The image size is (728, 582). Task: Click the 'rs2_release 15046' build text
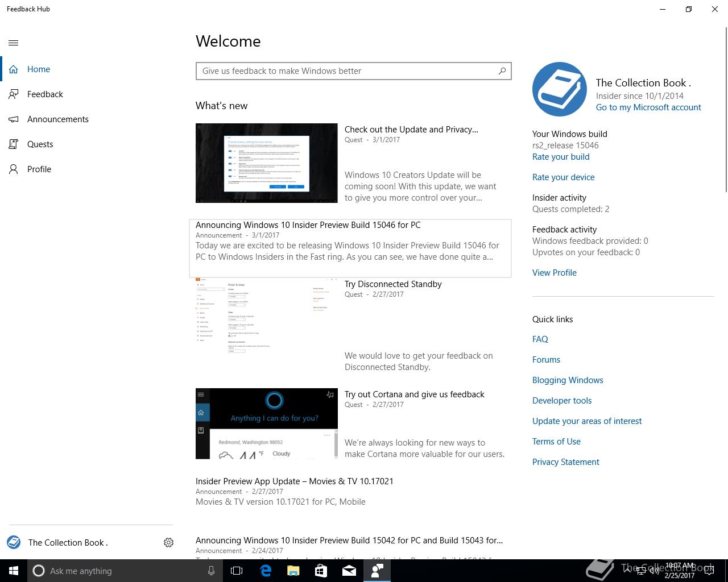(x=565, y=145)
